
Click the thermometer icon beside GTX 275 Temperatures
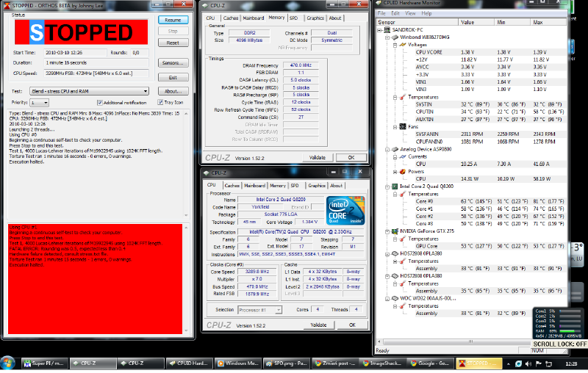tap(403, 239)
